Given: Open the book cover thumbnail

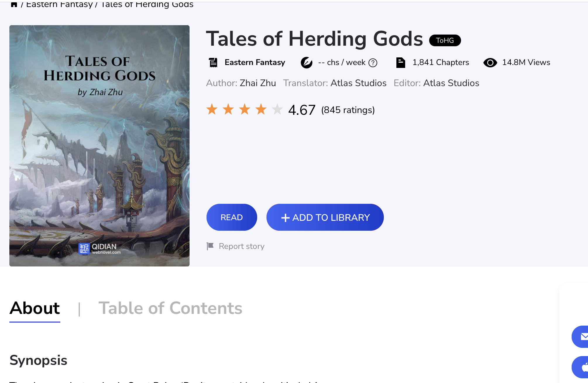Looking at the screenshot, I should tap(99, 146).
